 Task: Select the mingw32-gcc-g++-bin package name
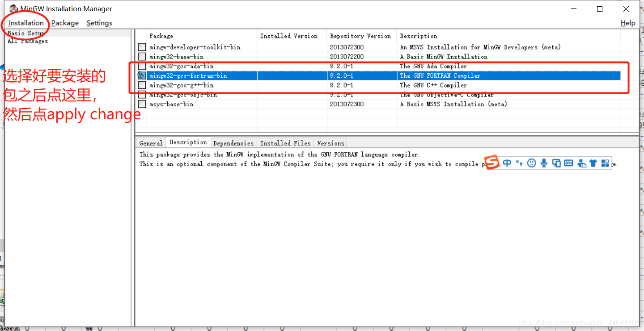pos(181,85)
